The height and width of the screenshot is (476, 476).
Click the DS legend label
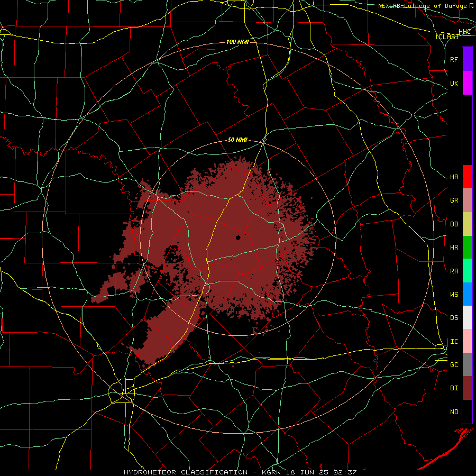[454, 318]
